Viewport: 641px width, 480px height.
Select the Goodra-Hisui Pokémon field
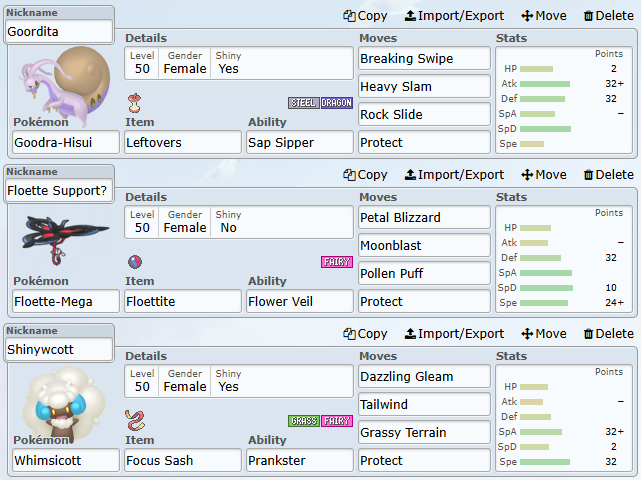click(x=66, y=142)
